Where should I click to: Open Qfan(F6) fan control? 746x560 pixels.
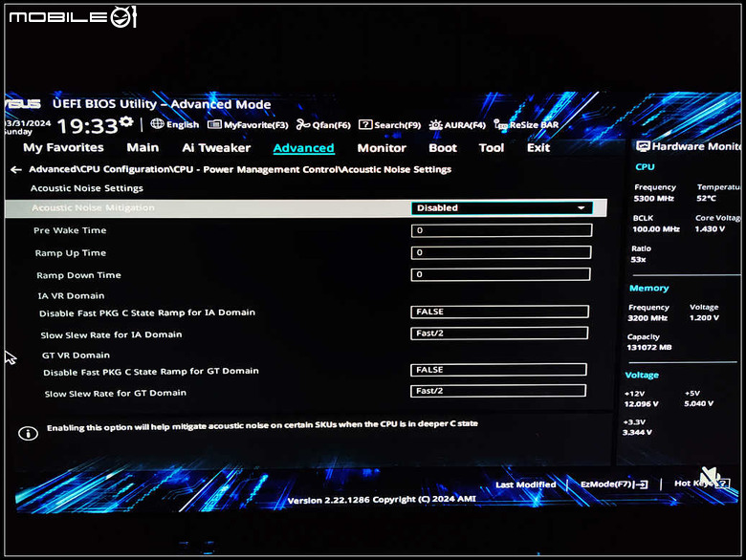point(323,125)
